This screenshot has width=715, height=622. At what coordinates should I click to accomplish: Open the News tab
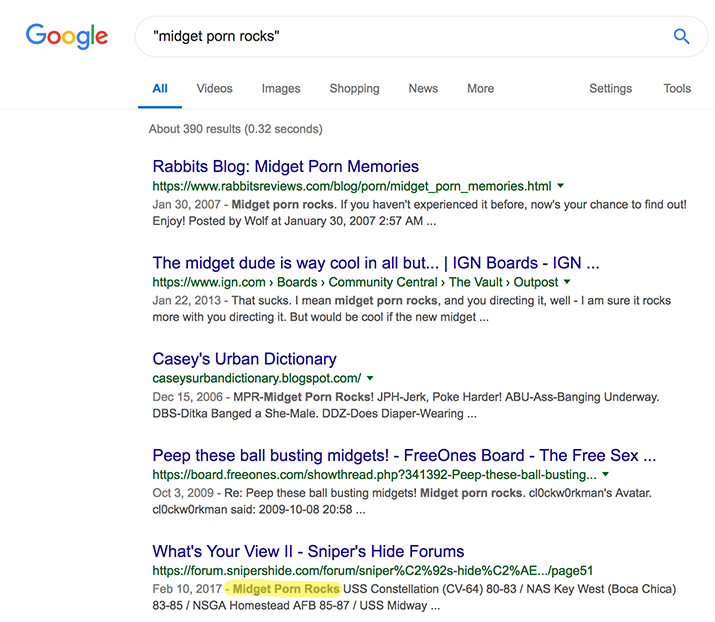[x=423, y=88]
